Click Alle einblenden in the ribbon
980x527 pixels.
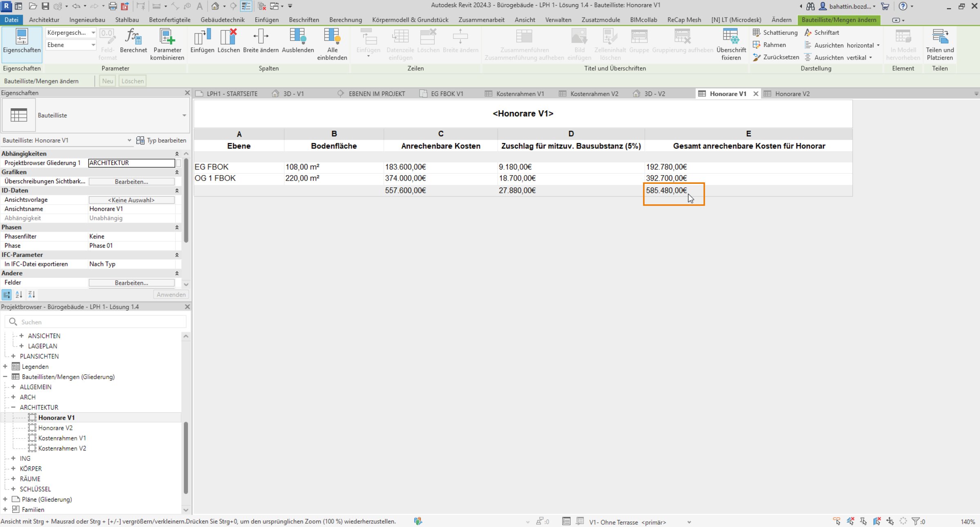332,44
